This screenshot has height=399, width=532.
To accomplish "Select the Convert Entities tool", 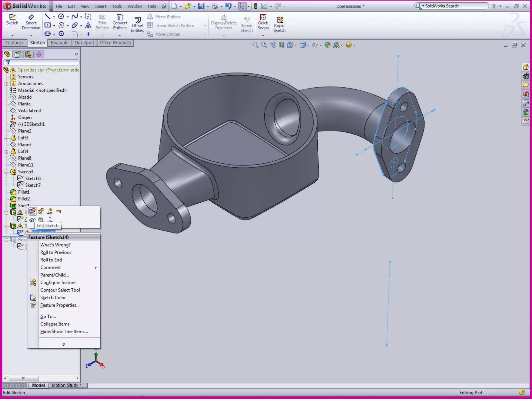I will 120,22.
